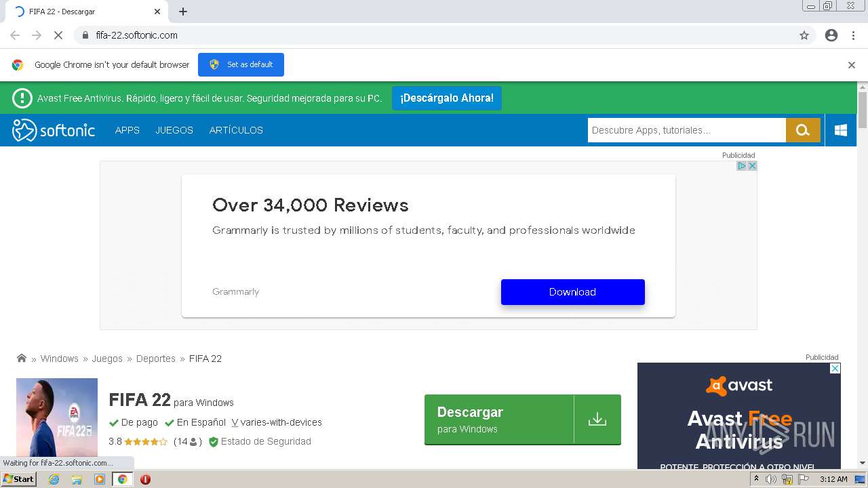
Task: Focus the Descubre Apps search field
Action: click(686, 130)
